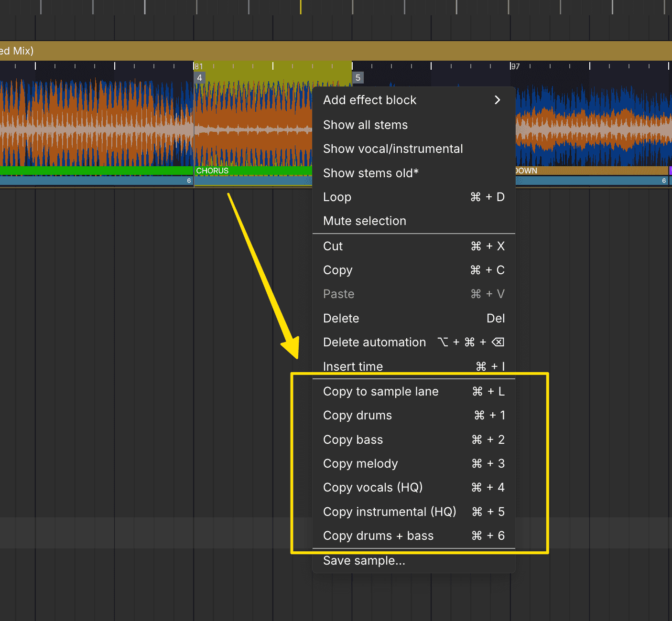Loop the selected region

337,197
